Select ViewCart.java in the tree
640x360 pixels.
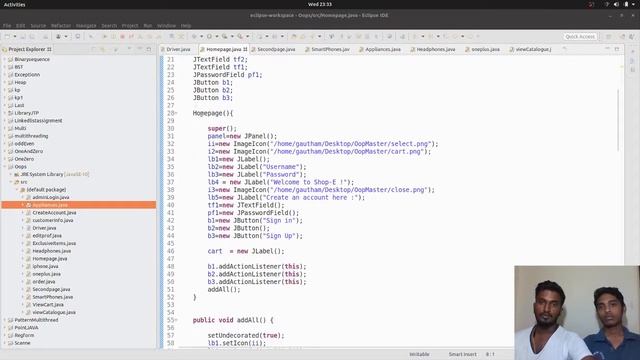tap(48, 304)
